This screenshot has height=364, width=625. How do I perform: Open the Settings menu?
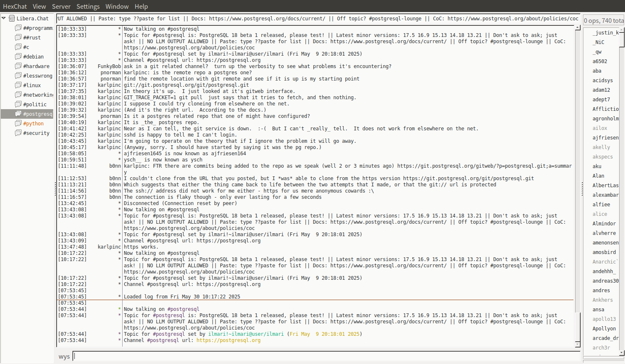88,6
